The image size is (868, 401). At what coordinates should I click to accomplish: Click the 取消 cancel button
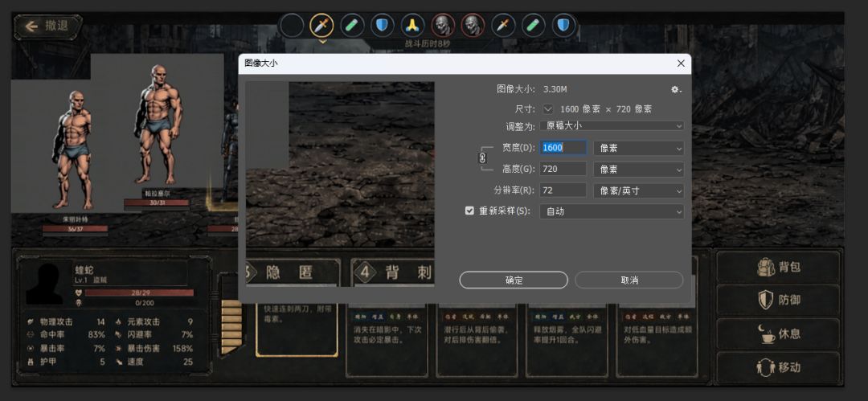coord(629,280)
